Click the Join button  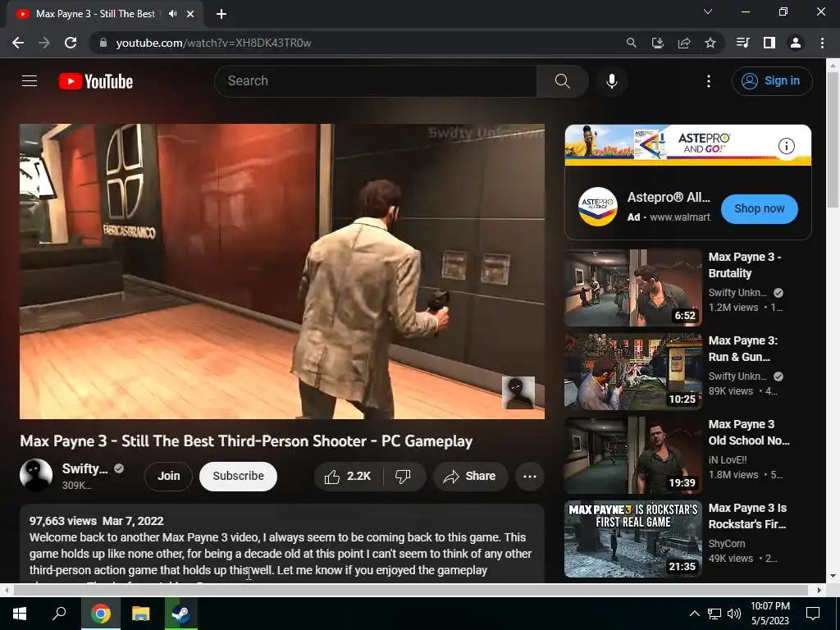168,476
